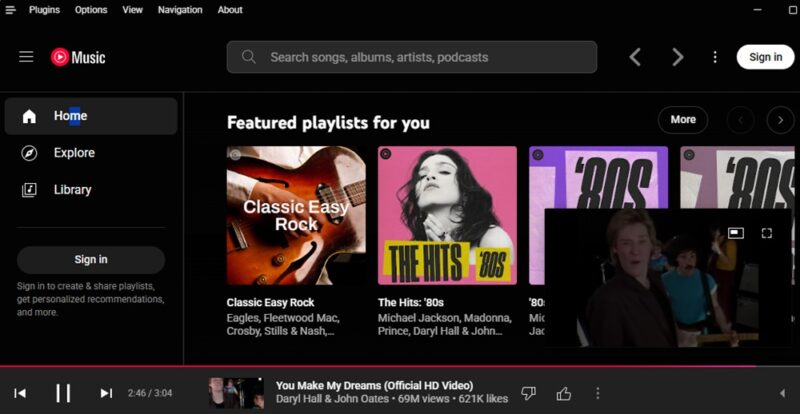Click the white Sign in button
The height and width of the screenshot is (414, 800).
click(765, 57)
